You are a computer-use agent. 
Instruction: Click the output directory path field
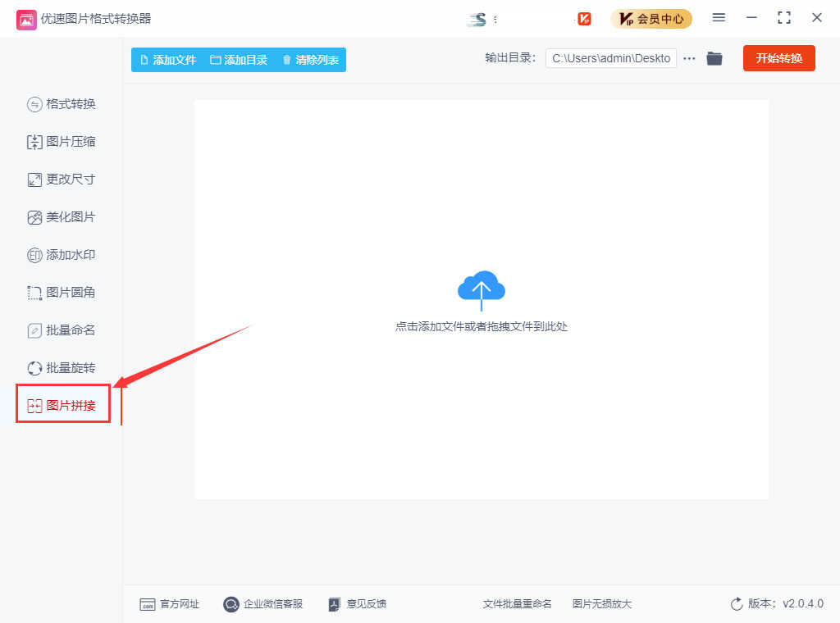610,58
